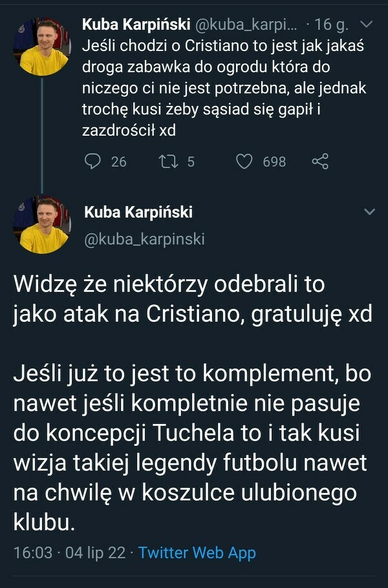Like the tweet with the heart icon
The height and width of the screenshot is (588, 388).
[x=244, y=162]
